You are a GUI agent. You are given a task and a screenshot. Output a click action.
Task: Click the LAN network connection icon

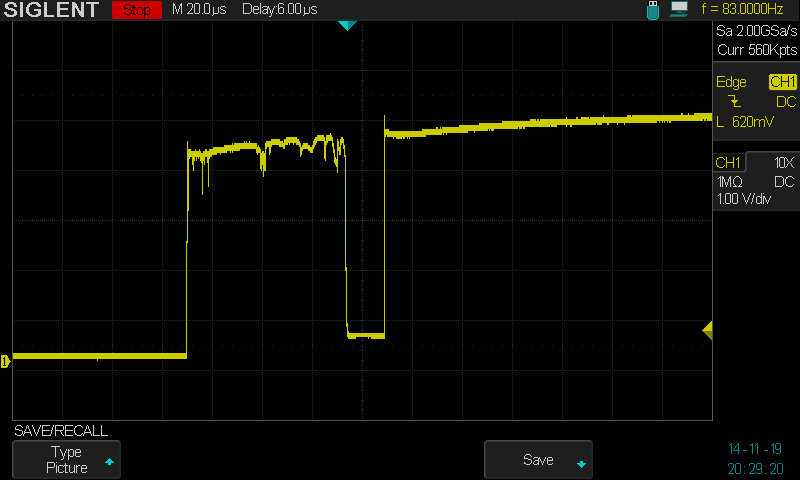(679, 10)
